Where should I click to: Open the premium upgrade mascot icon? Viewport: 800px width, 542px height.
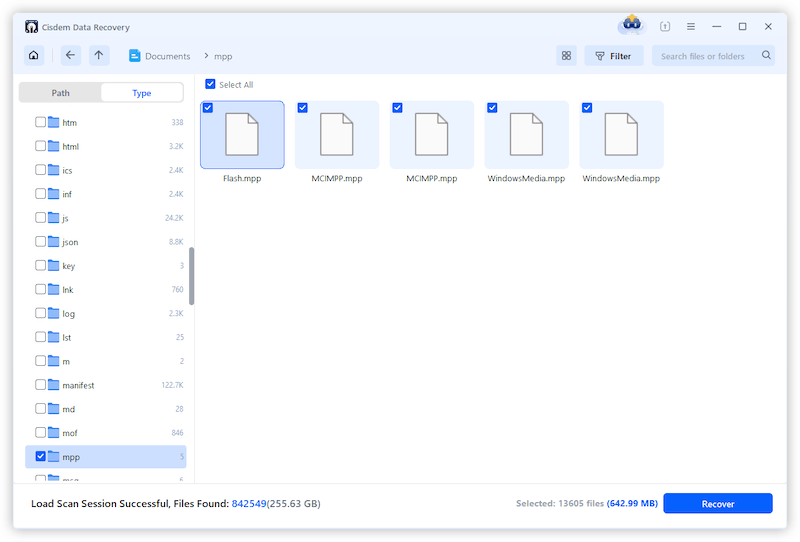(632, 25)
